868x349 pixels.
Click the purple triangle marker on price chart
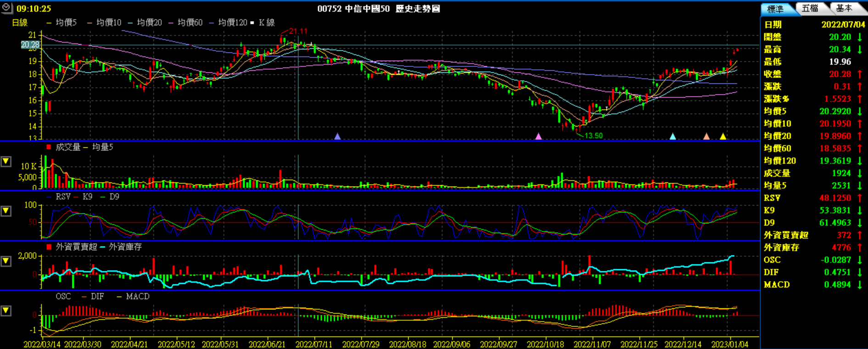pos(338,136)
